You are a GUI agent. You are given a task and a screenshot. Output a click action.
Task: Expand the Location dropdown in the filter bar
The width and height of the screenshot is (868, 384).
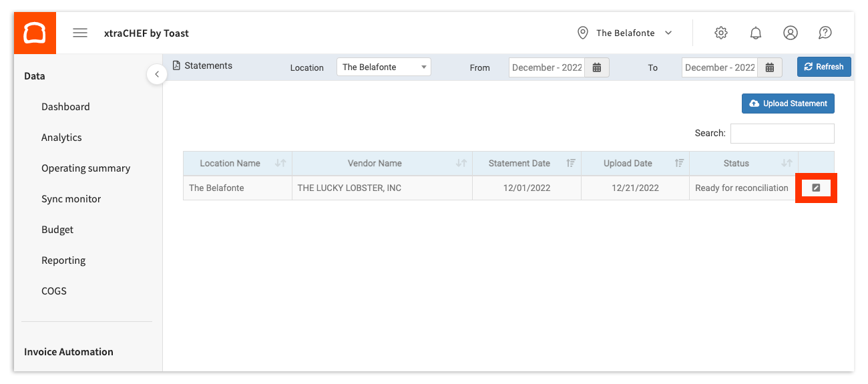click(x=384, y=67)
